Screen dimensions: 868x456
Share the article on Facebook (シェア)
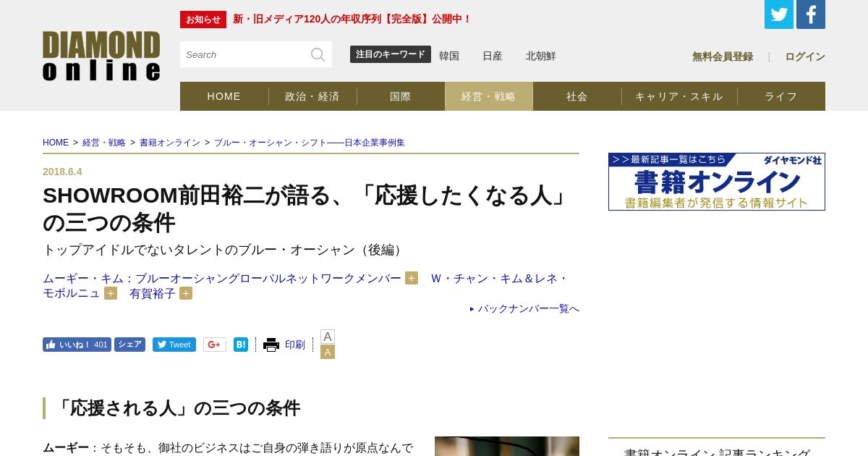point(129,345)
